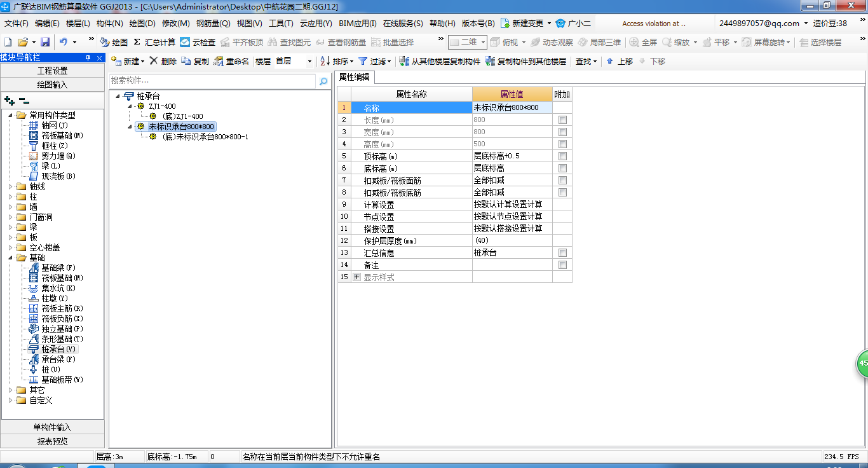This screenshot has width=868, height=468.
Task: Expand the 轴线 folder
Action: click(11, 187)
